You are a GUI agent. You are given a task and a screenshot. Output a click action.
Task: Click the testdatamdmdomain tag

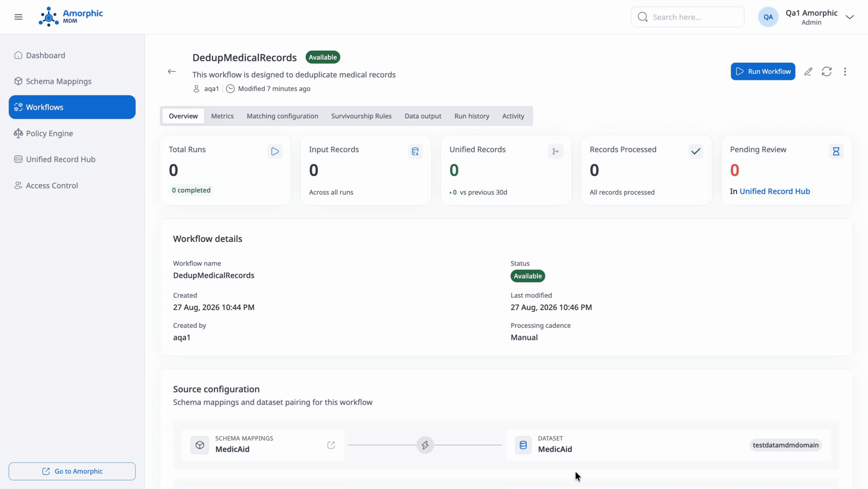click(x=785, y=445)
